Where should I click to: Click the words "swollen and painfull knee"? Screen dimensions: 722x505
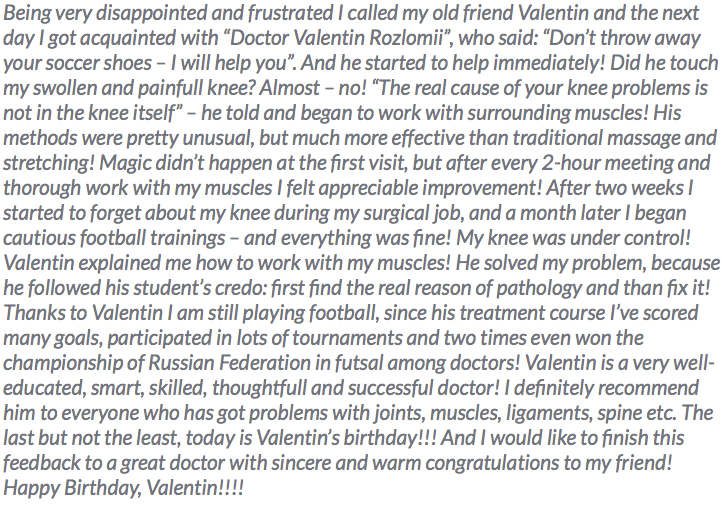[x=139, y=87]
